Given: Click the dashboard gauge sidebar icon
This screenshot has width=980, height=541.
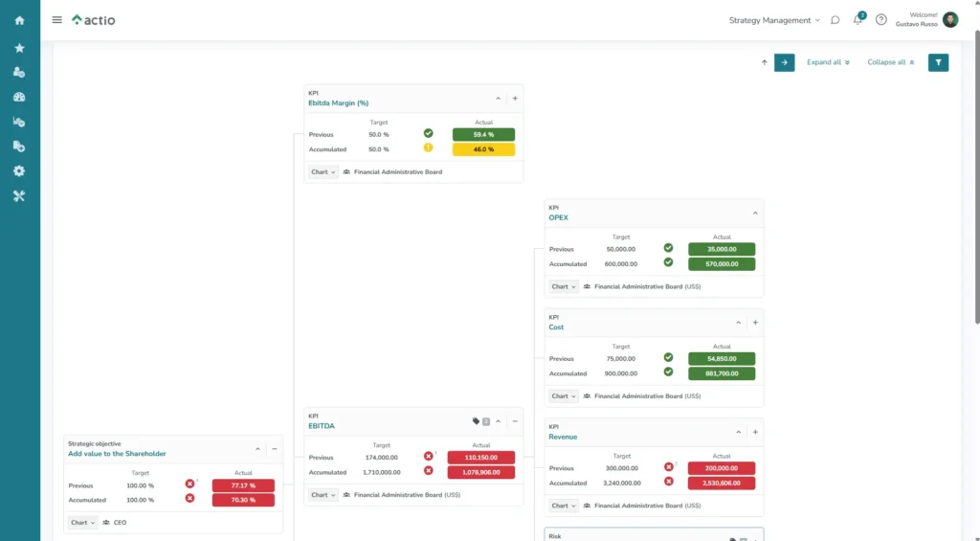Looking at the screenshot, I should tap(19, 97).
